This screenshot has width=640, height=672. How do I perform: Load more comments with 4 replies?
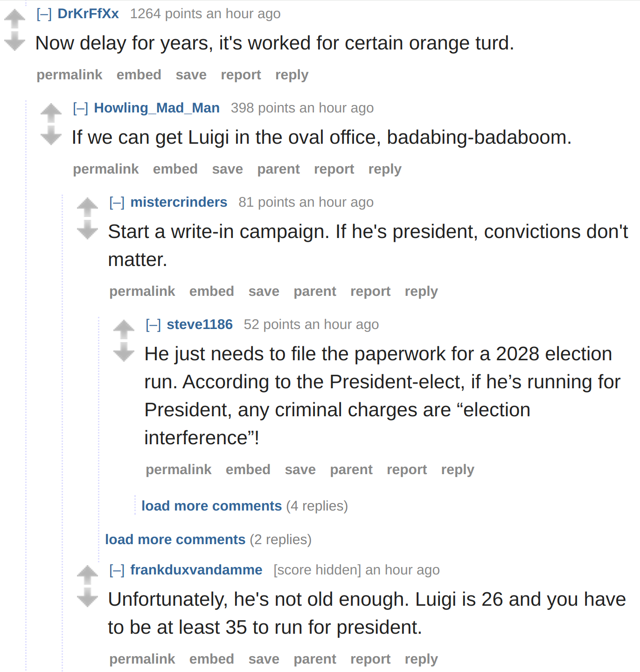point(212,506)
